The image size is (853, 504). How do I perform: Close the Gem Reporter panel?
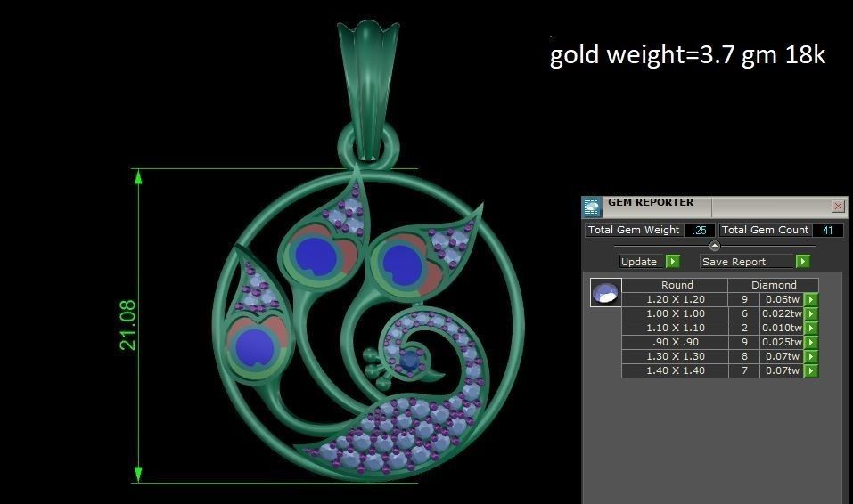(838, 206)
